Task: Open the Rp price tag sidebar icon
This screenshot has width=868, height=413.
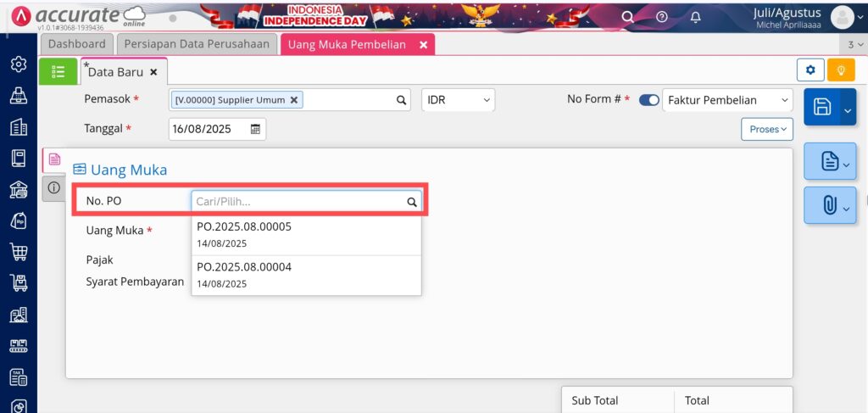Action: point(19,220)
